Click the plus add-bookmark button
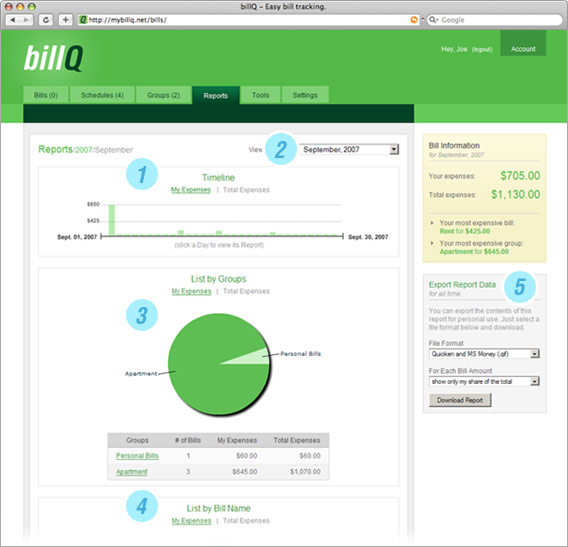The image size is (568, 547). 65,20
